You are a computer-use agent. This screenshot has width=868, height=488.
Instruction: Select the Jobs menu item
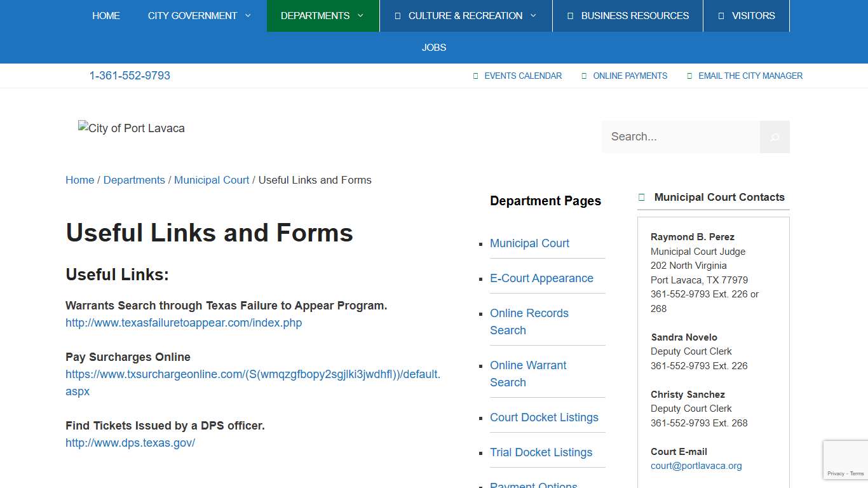pos(434,47)
